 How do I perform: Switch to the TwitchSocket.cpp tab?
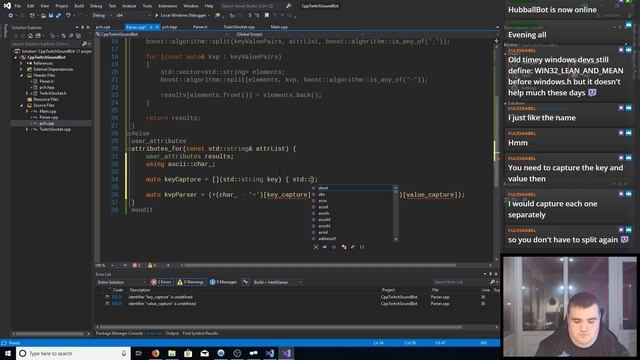(239, 27)
